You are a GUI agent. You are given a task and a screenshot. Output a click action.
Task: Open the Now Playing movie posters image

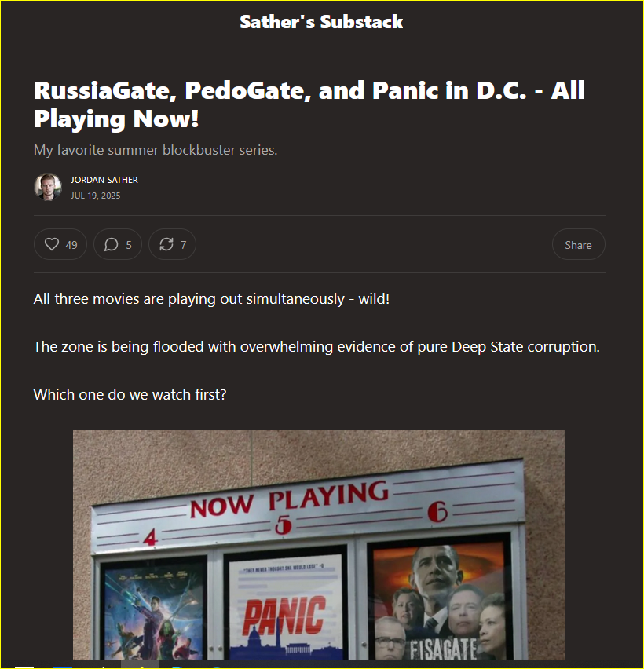(319, 545)
